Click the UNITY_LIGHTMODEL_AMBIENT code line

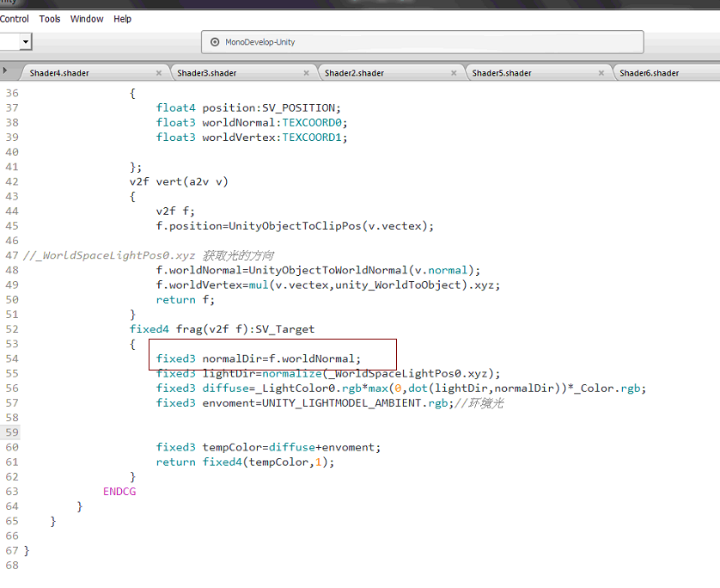(330, 403)
